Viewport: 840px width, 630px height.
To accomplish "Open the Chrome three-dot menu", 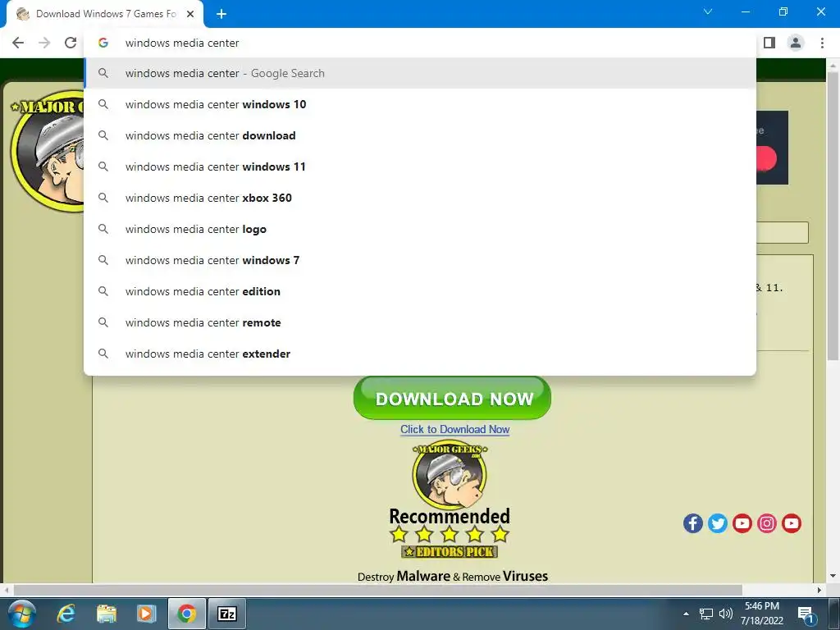I will coord(822,43).
